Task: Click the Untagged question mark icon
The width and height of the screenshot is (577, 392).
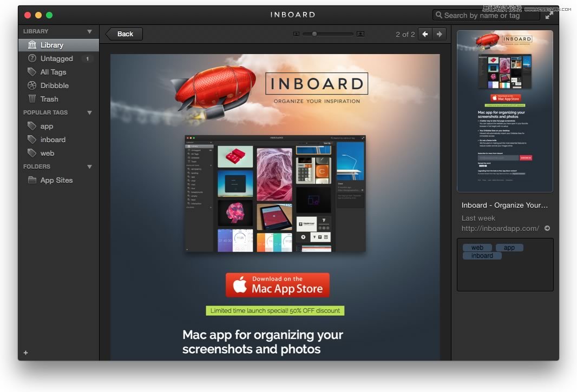Action: (32, 58)
